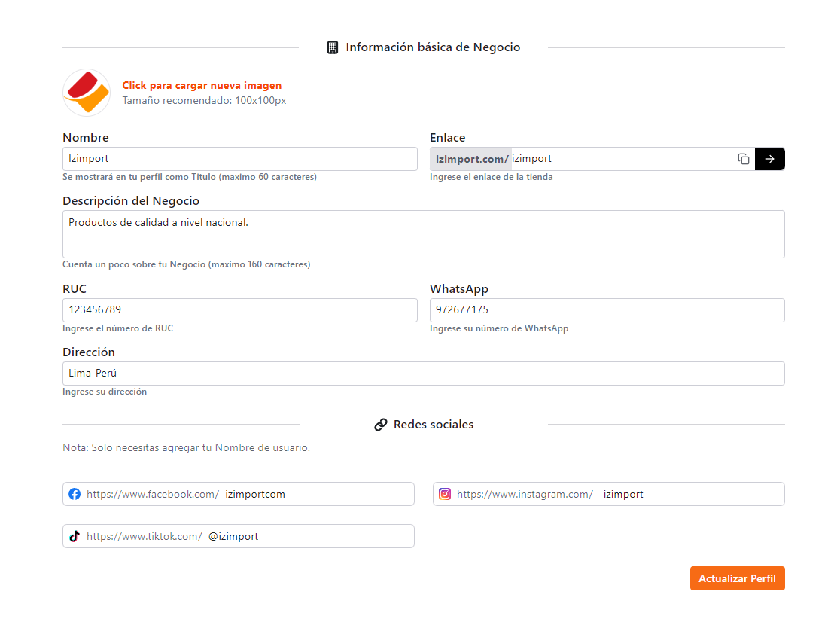
Task: Click the building icon beside Información básica
Action: coord(333,47)
